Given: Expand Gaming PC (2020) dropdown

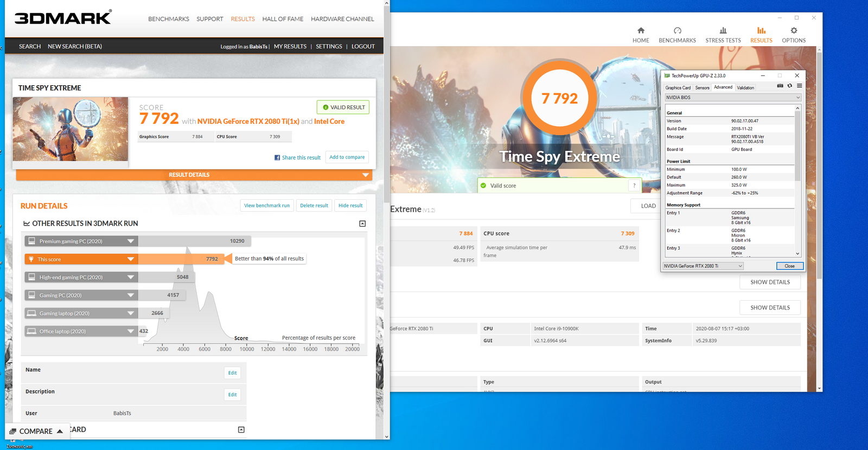Looking at the screenshot, I should pyautogui.click(x=131, y=295).
